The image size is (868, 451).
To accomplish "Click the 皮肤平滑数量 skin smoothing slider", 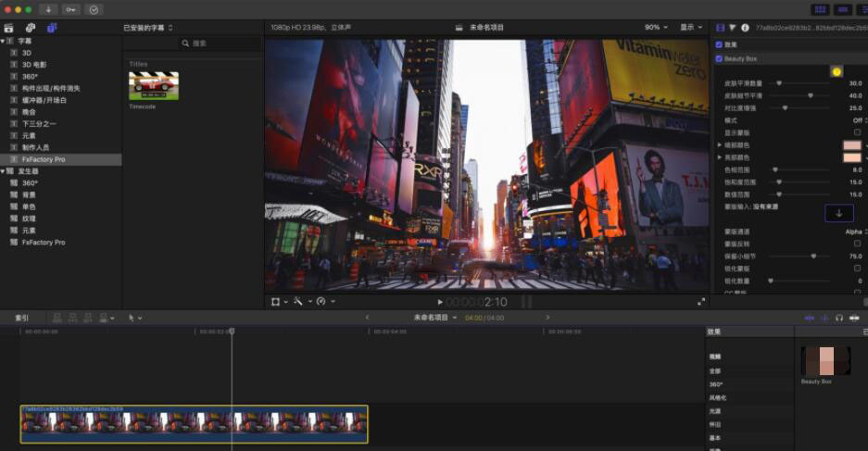I will tap(799, 83).
